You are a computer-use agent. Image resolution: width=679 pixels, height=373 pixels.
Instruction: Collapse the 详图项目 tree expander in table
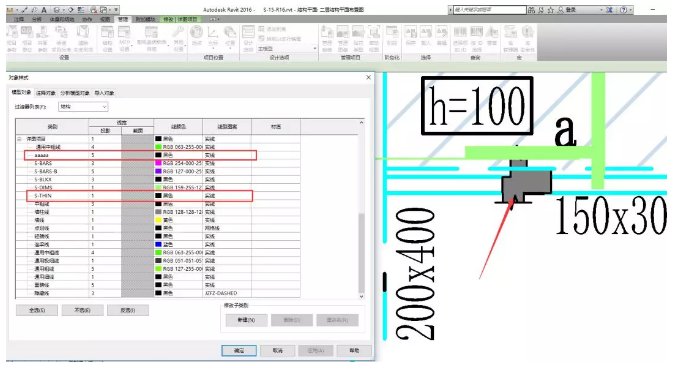(x=19, y=139)
